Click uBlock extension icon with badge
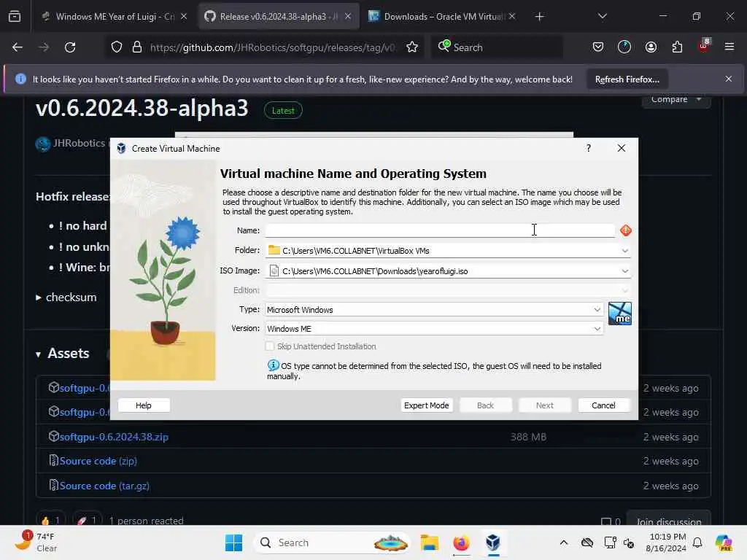 [x=704, y=46]
